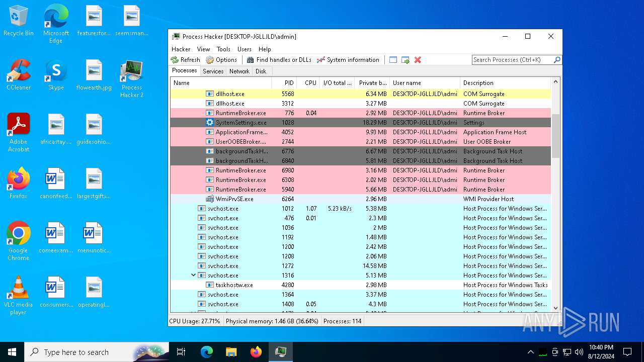Select UserOOBEBroker process row

(361, 142)
